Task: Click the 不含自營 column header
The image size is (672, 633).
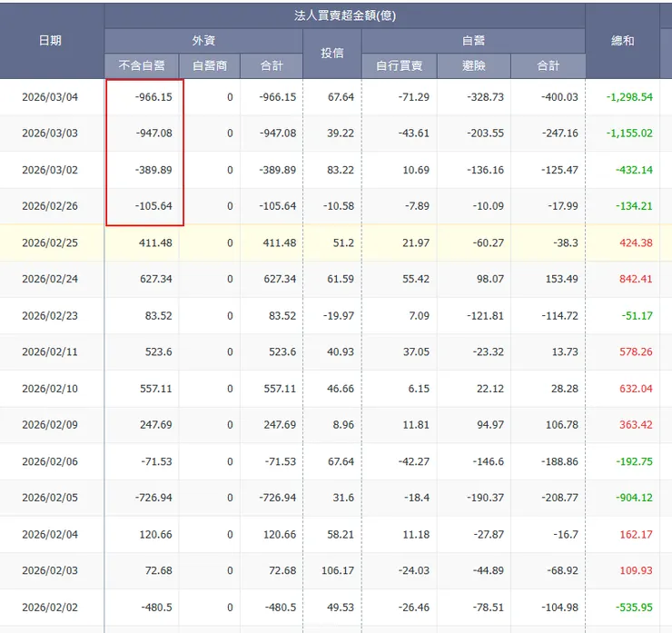Action: click(x=142, y=66)
